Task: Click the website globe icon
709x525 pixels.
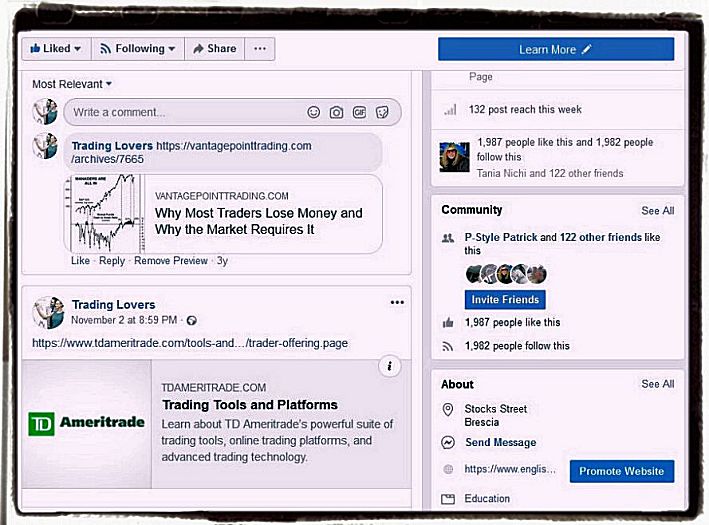Action: pyautogui.click(x=448, y=469)
